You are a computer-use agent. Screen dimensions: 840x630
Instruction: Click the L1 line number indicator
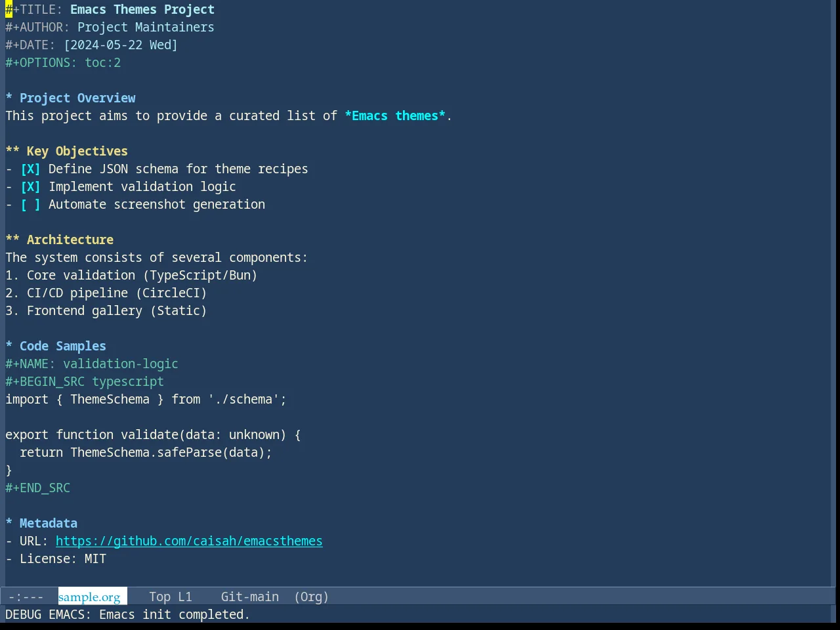point(185,597)
